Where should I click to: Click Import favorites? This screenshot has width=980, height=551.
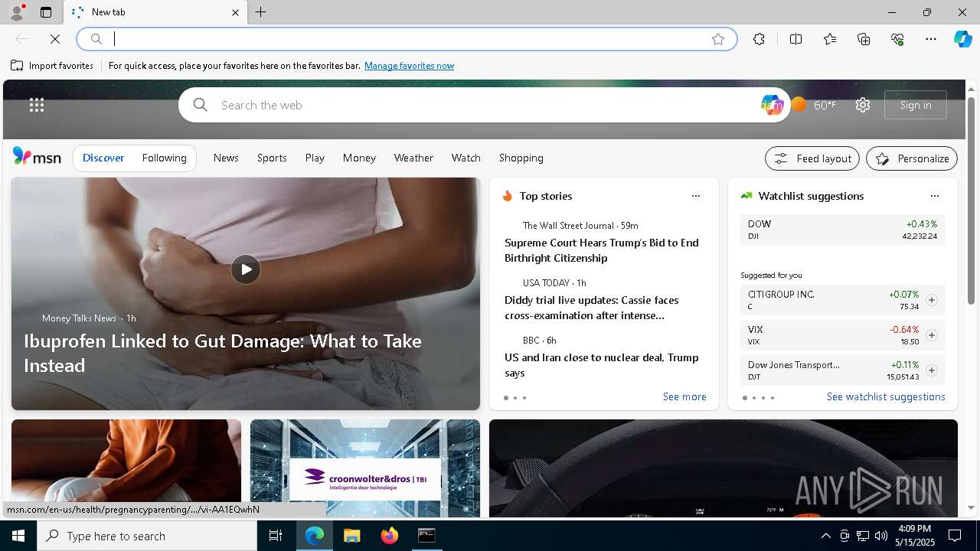[52, 66]
